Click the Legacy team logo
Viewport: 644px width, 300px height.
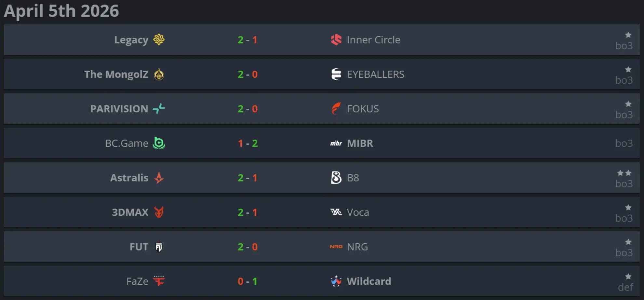tap(159, 40)
